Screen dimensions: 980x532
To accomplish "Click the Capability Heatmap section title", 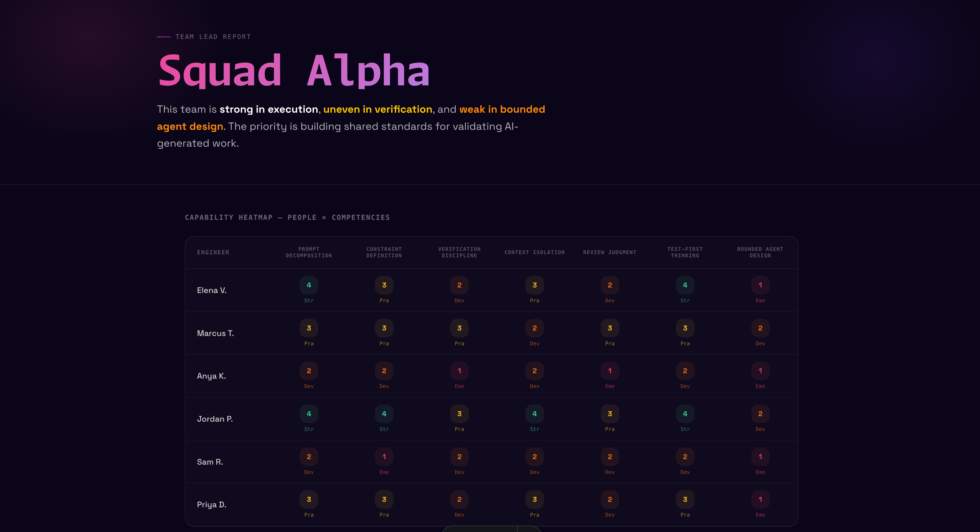I will pos(287,218).
